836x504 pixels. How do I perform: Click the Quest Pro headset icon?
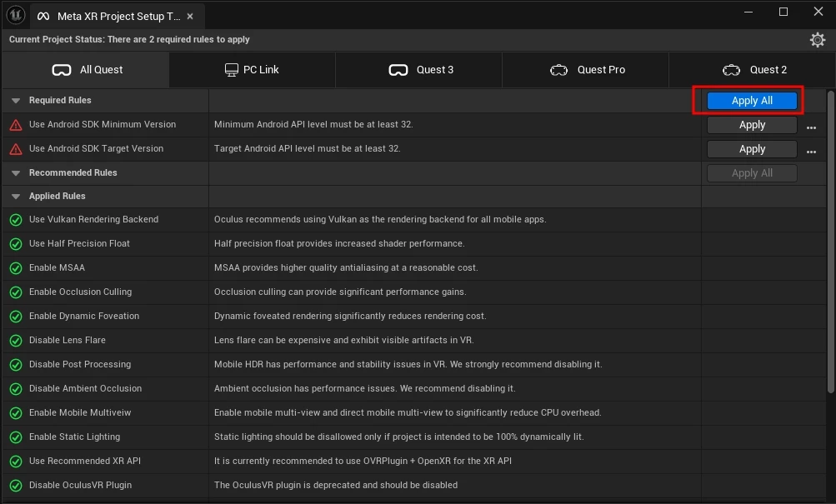pyautogui.click(x=558, y=70)
